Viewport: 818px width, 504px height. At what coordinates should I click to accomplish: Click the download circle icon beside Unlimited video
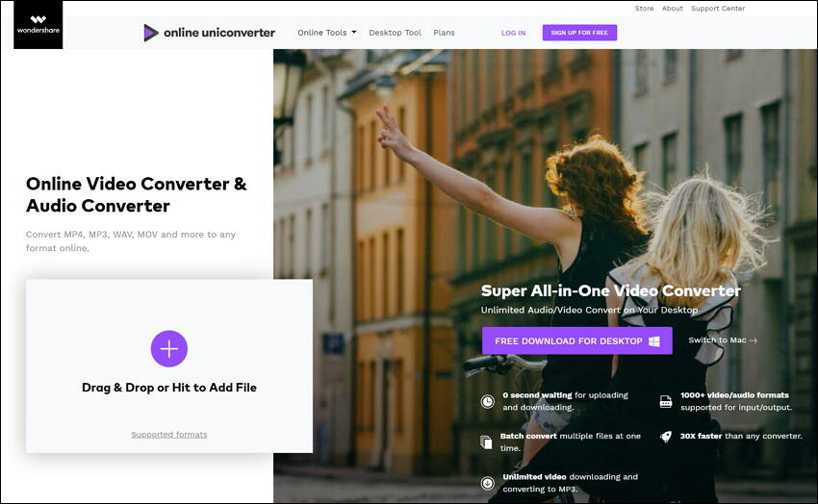487,483
